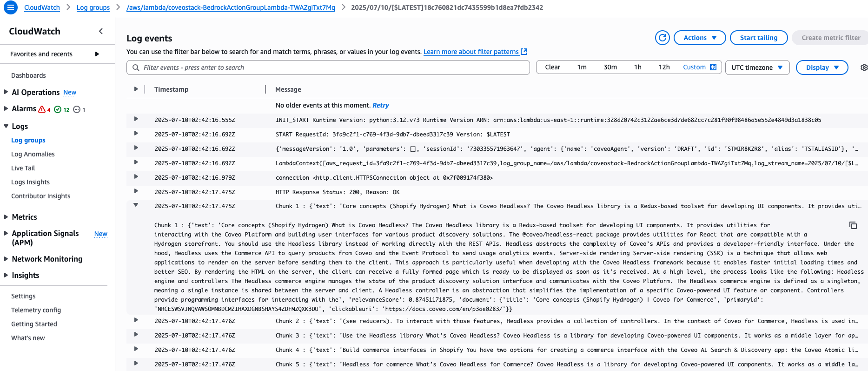Select the 1h time range
Viewport: 868px width, 371px height.
click(x=638, y=67)
